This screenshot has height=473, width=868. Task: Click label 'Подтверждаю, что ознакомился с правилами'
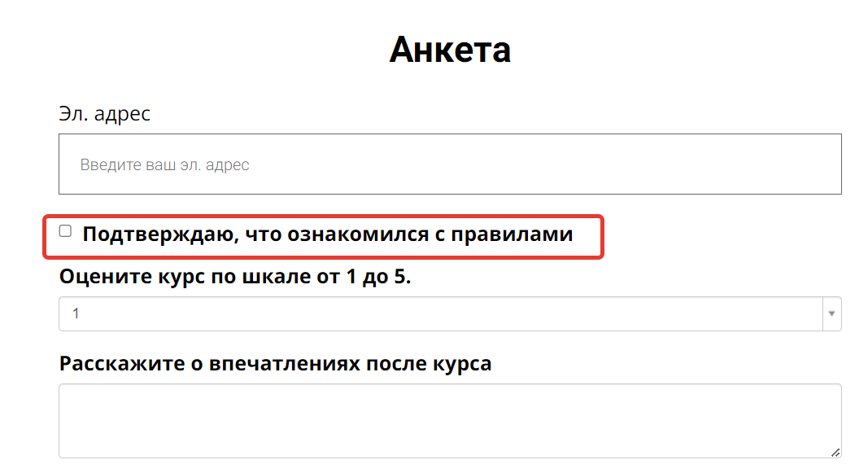[x=328, y=234]
